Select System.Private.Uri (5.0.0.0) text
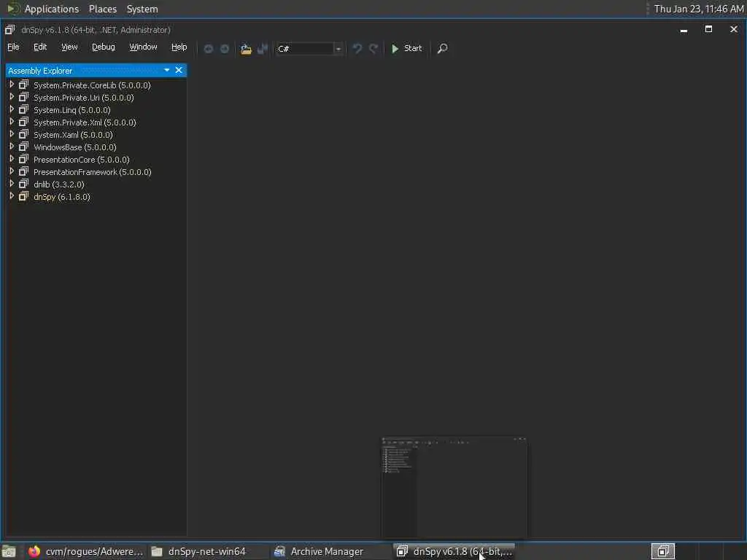Screen dimensions: 747x560 click(x=83, y=98)
